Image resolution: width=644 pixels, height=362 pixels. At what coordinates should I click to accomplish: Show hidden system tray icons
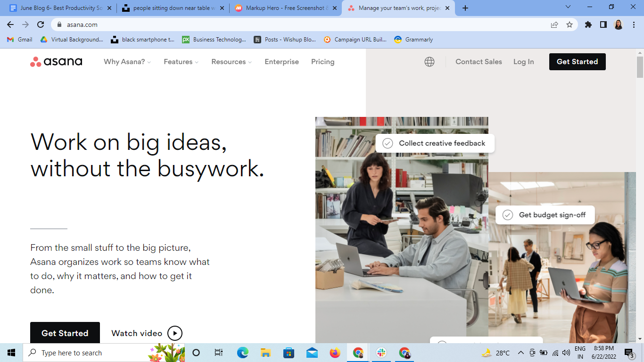pyautogui.click(x=521, y=353)
